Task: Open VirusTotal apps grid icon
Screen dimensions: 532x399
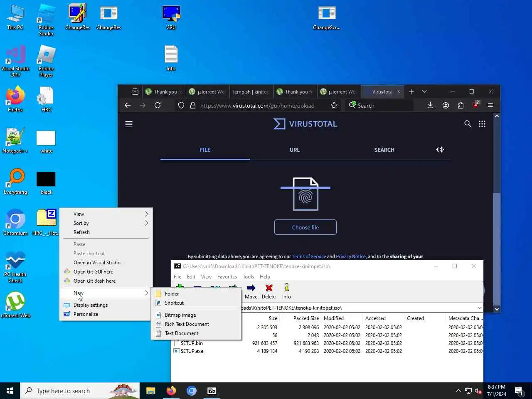Action: 482,124
